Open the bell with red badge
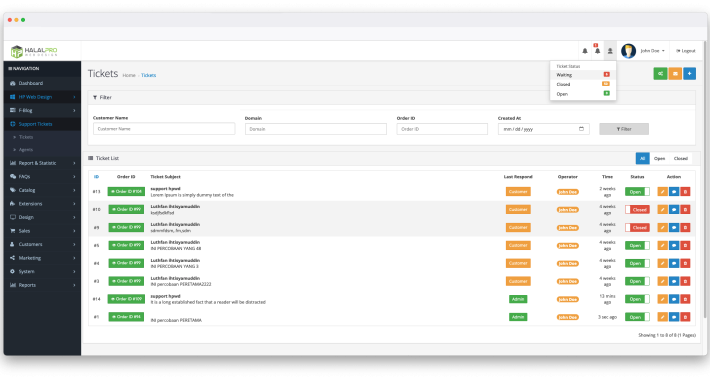Screen dimensions: 710x380 (x=597, y=51)
